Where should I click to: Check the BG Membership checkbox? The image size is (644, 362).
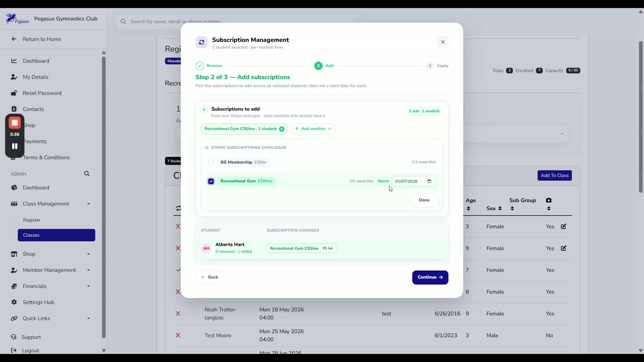[211, 162]
